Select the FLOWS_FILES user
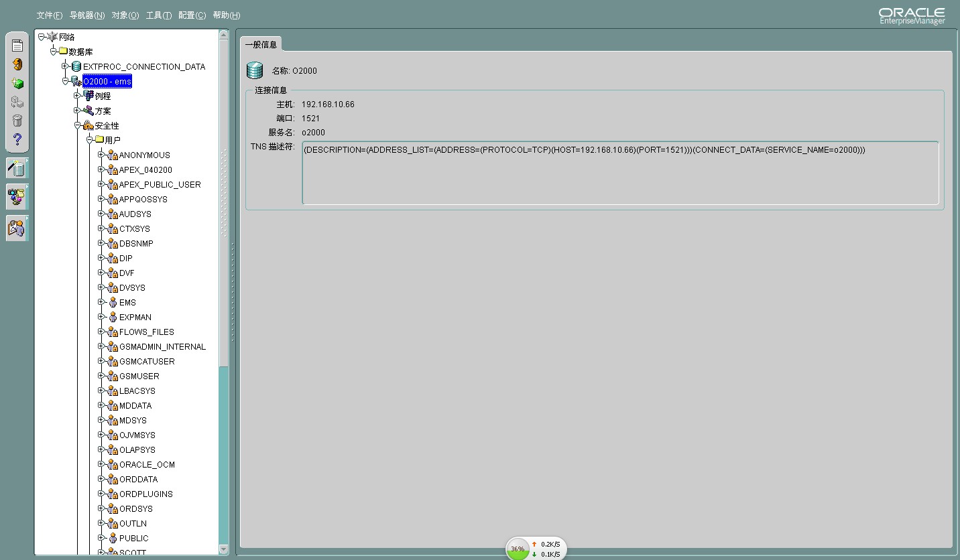This screenshot has height=560, width=960. point(147,332)
